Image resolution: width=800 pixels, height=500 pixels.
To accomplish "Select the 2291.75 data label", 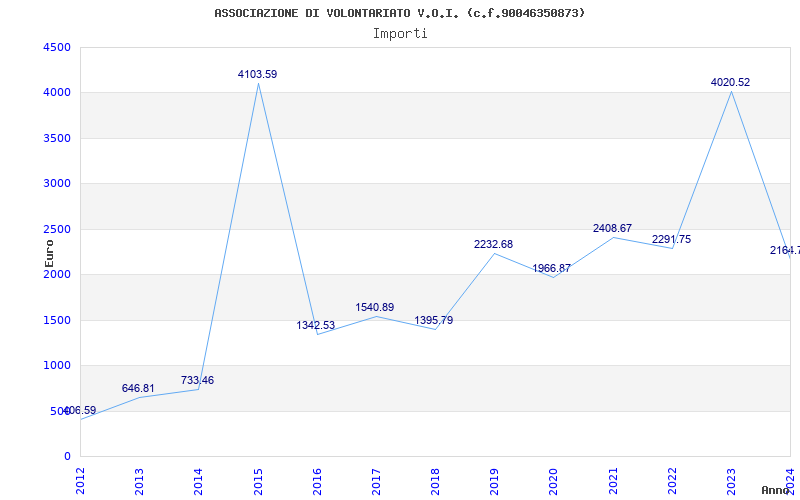I will click(x=671, y=240).
